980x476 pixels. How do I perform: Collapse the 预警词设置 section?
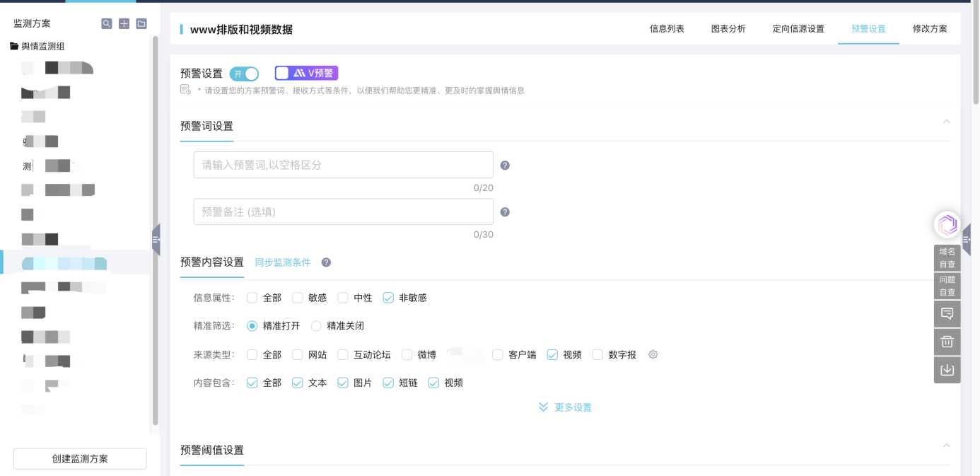946,122
